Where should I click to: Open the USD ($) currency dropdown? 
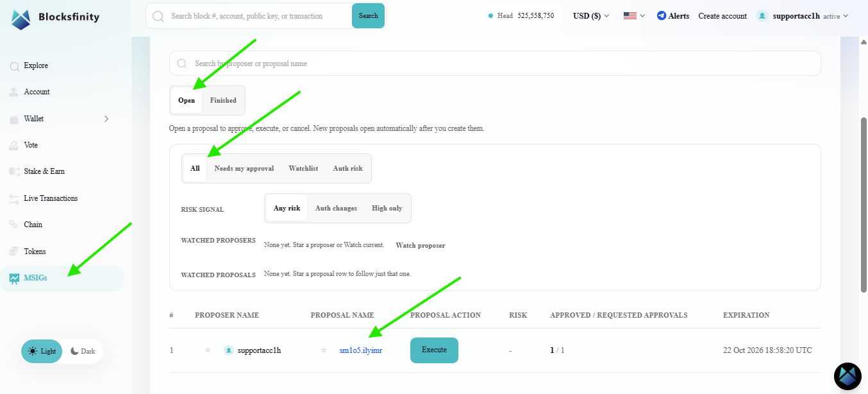[x=591, y=16]
